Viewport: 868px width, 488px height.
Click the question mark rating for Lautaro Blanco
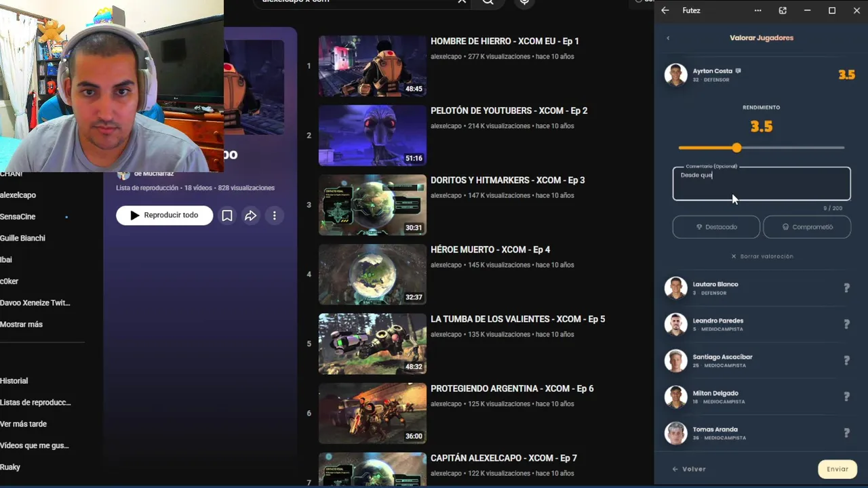[846, 288]
